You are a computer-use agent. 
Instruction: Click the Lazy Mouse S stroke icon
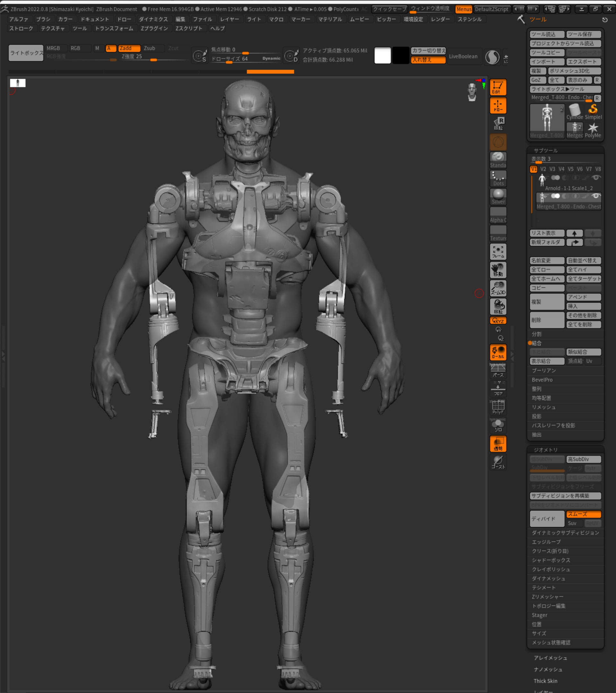click(199, 56)
